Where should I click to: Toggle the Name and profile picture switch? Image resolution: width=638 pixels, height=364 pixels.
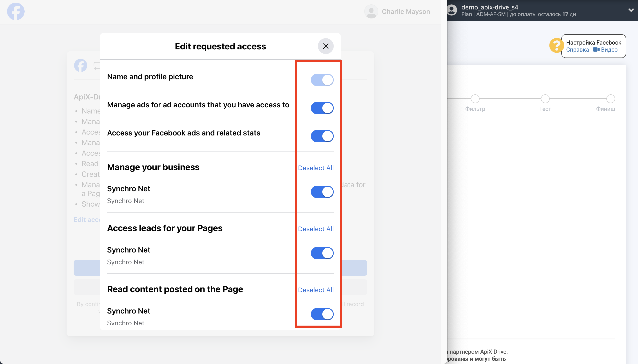point(322,80)
